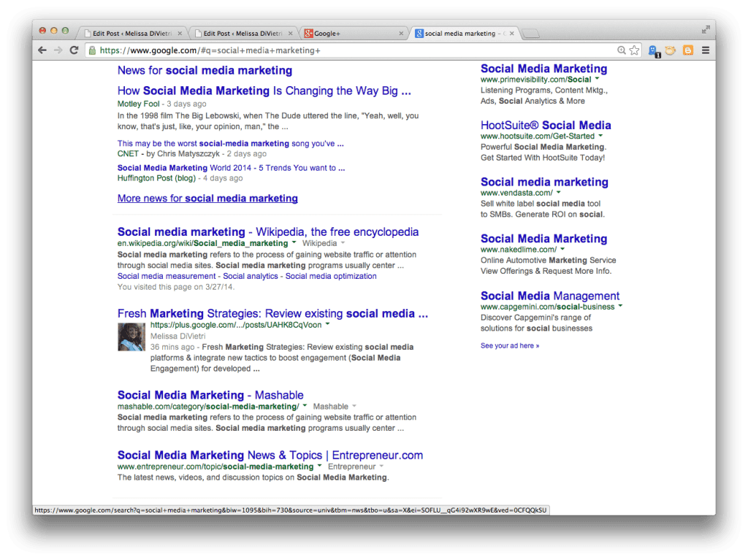Open the Chrome hamburger menu
The image size is (748, 560).
pos(705,50)
